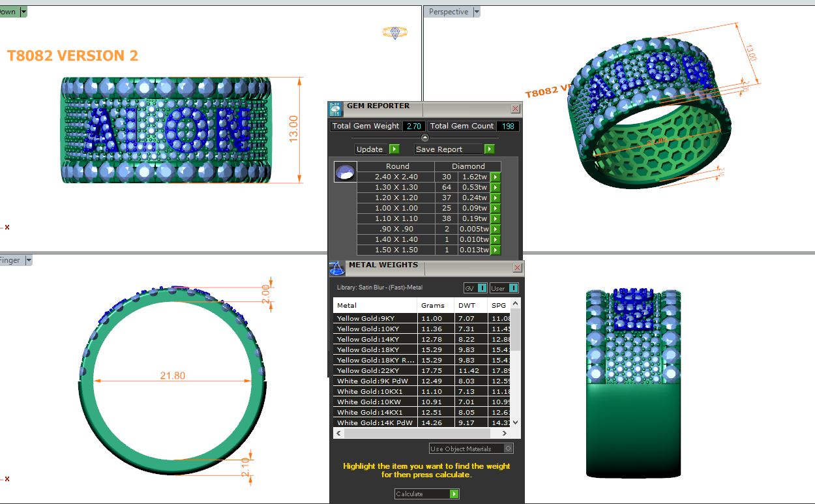Viewport: 815px width, 504px height.
Task: Toggle the User library switch
Action: point(504,288)
